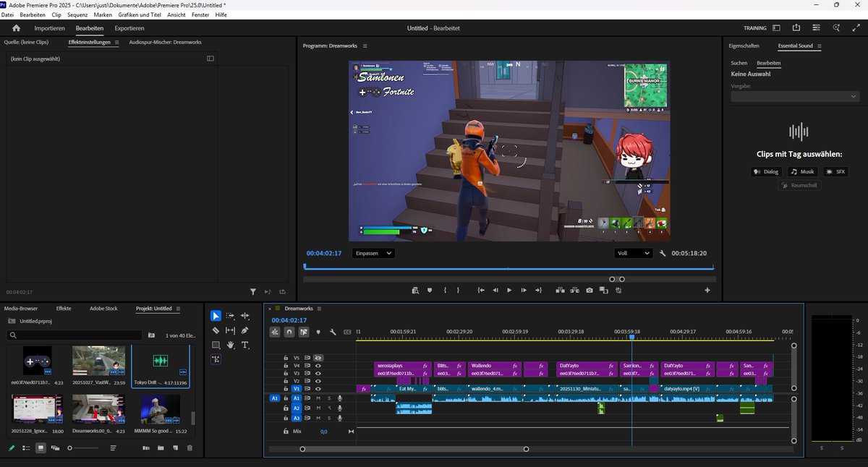
Task: Click the New Bin folder icon
Action: (161, 448)
